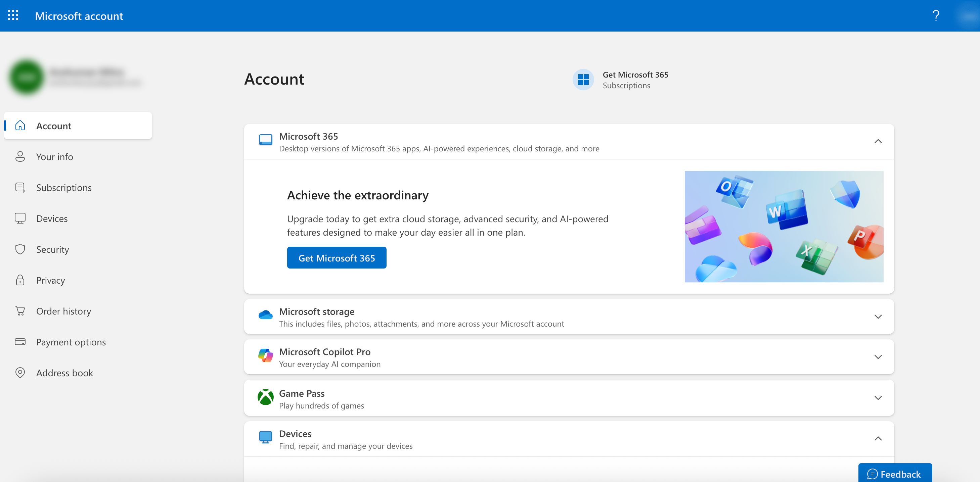
Task: Select the Your info person icon
Action: (20, 156)
